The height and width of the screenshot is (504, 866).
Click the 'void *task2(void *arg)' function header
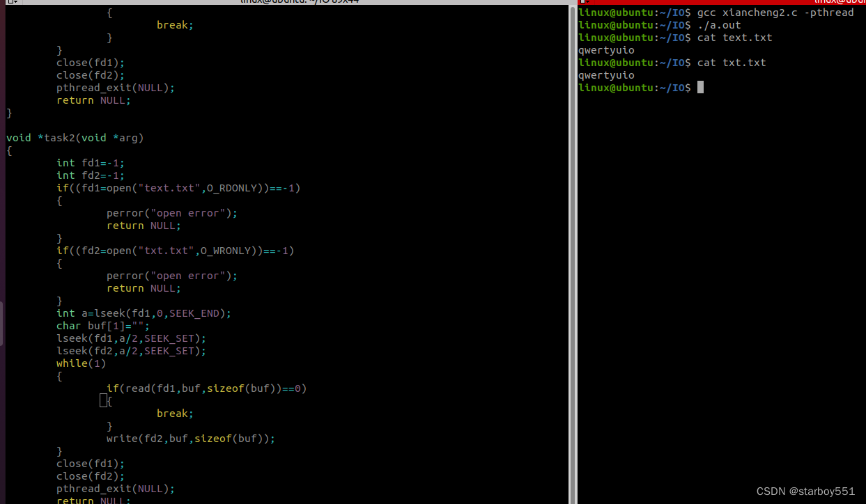click(x=75, y=138)
